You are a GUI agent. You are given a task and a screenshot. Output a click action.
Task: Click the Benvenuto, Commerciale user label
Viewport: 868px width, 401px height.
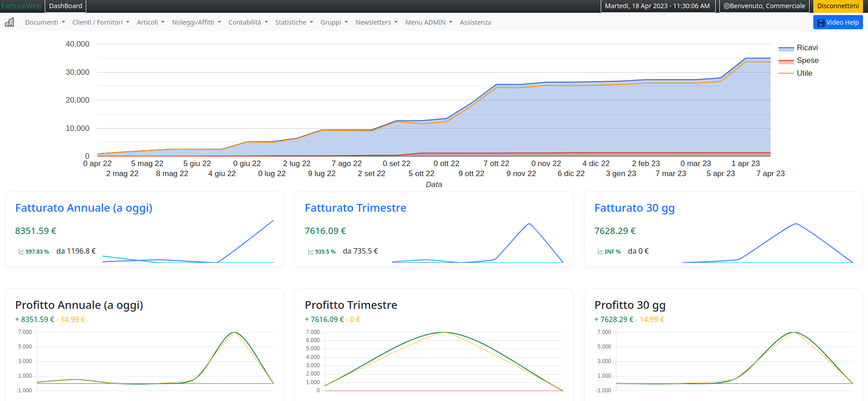(x=768, y=6)
